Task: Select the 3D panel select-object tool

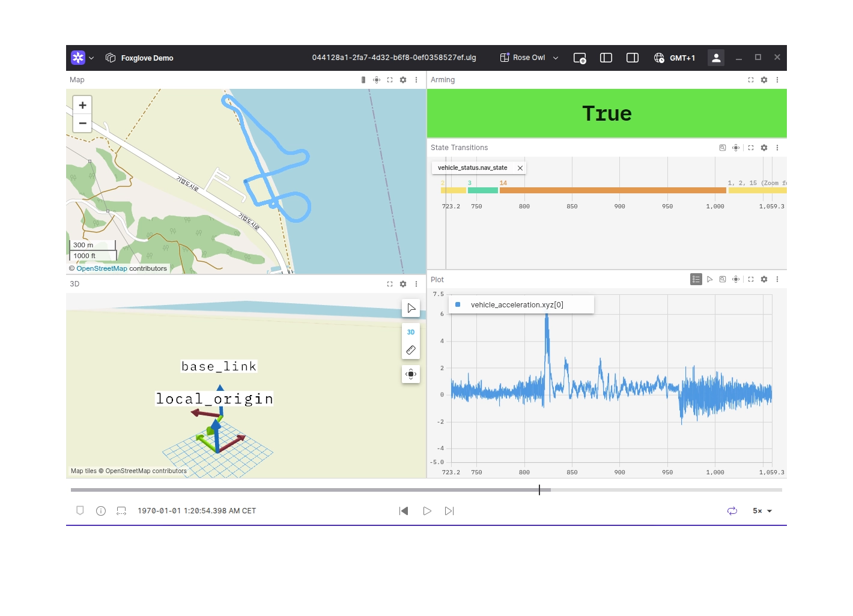Action: (411, 308)
